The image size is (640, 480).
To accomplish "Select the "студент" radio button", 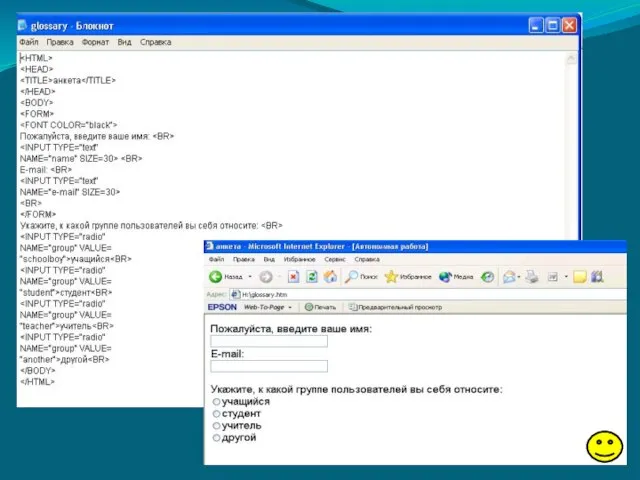I will click(x=216, y=414).
